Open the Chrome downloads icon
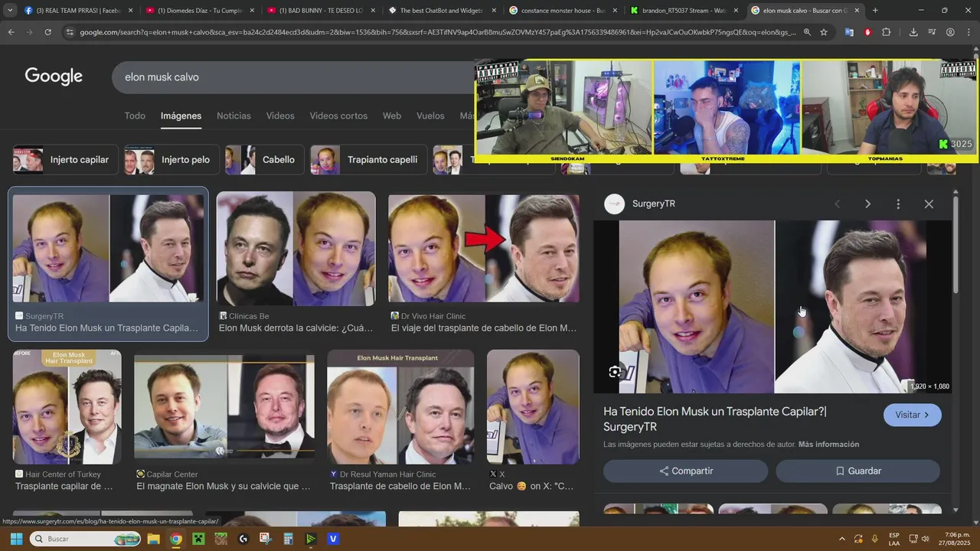 pos(913,32)
